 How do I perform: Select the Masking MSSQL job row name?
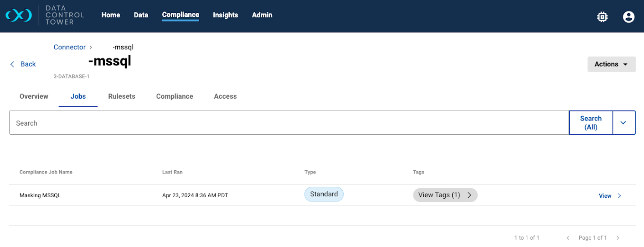pyautogui.click(x=40, y=195)
